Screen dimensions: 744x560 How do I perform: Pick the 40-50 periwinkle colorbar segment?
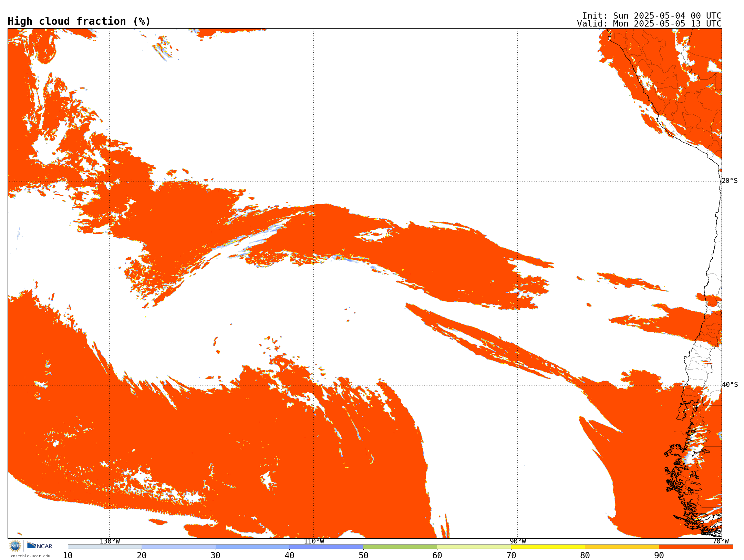(x=326, y=547)
